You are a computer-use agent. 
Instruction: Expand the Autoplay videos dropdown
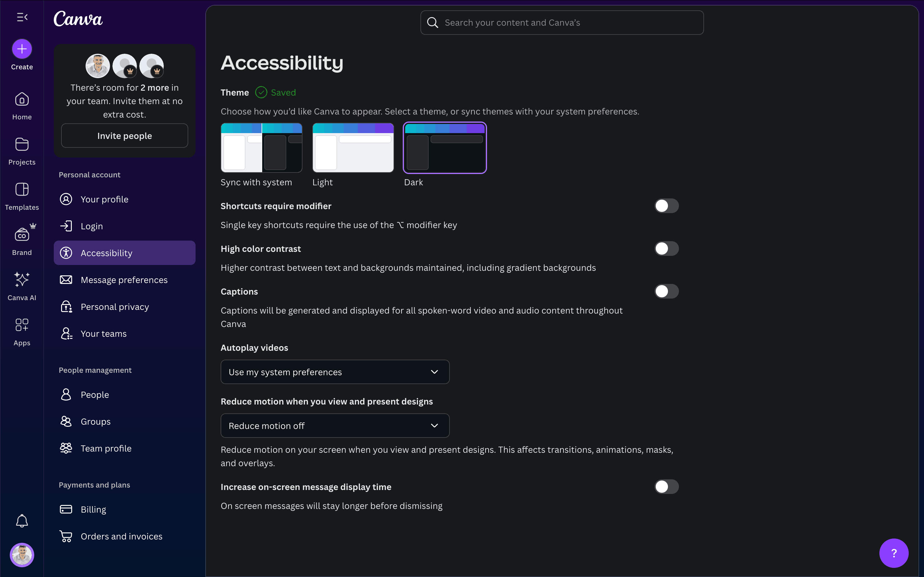click(335, 372)
